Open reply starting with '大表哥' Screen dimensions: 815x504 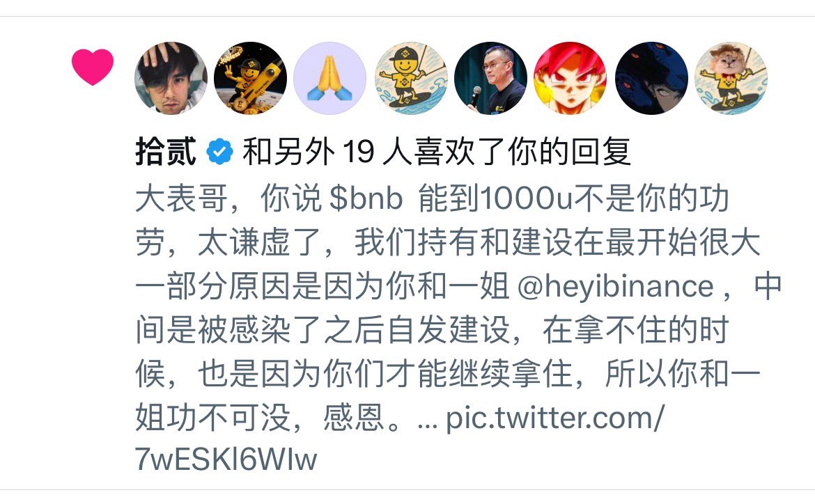(x=458, y=329)
